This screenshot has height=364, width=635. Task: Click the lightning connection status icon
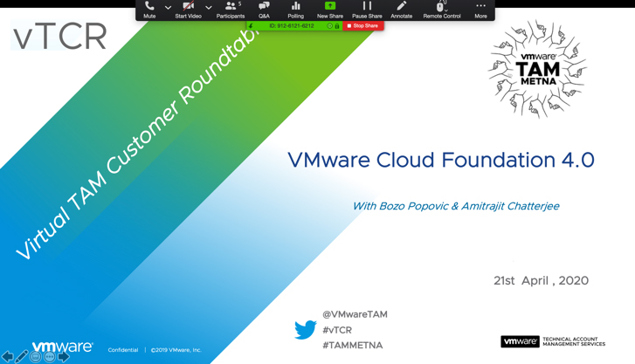pyautogui.click(x=251, y=26)
